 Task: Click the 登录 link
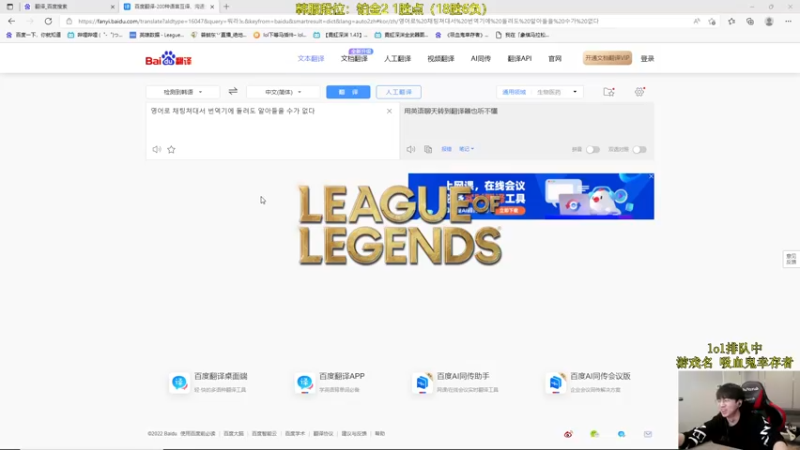647,59
